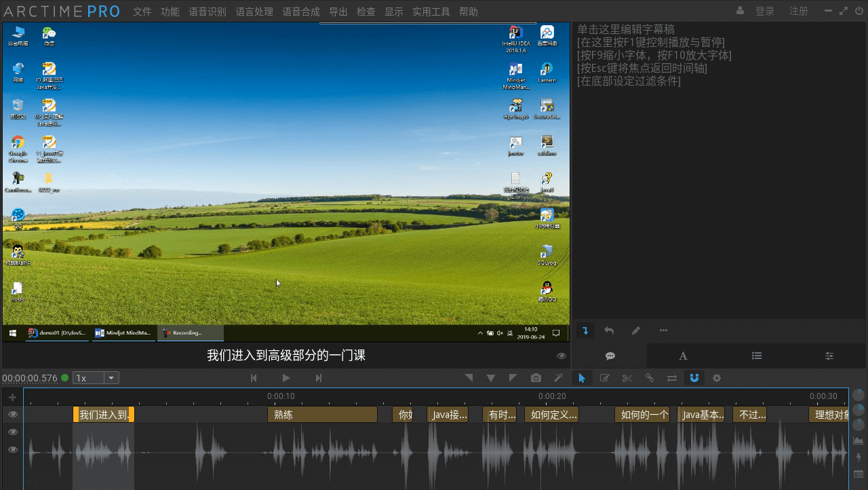Click the 登录 login link
Viewport: 868px width, 490px height.
pyautogui.click(x=764, y=12)
